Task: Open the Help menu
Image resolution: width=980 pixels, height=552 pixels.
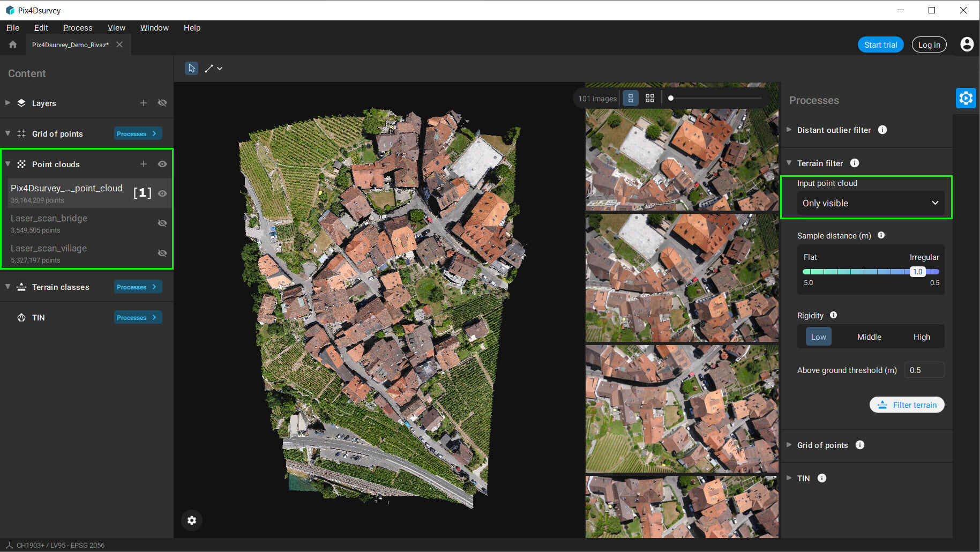Action: click(x=192, y=28)
